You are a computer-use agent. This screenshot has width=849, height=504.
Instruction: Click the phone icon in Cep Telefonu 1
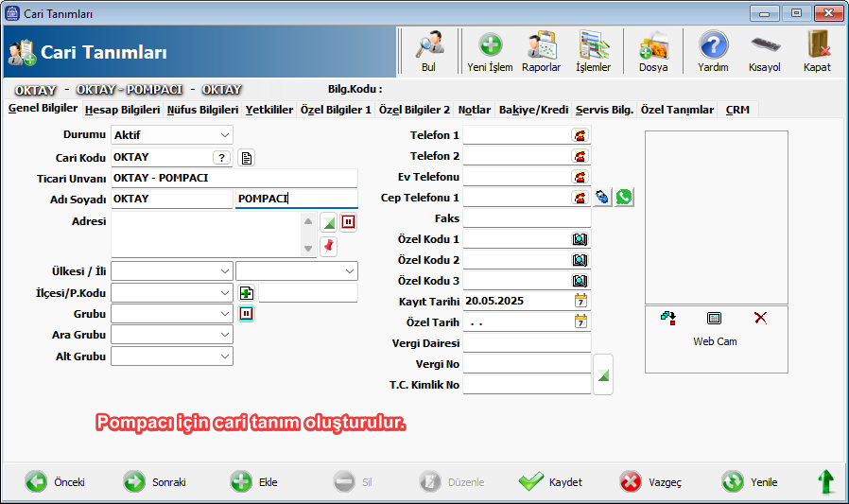(580, 198)
